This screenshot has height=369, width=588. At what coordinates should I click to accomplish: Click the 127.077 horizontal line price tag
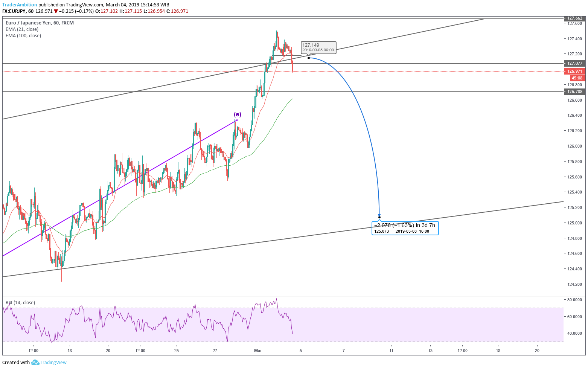[x=574, y=64]
